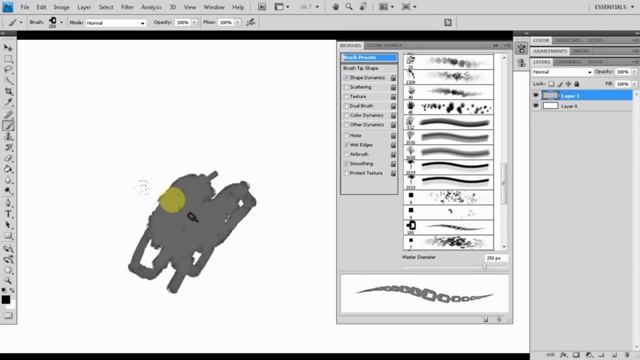This screenshot has width=640, height=360.
Task: Toggle Smoothing checkbox
Action: (x=346, y=164)
